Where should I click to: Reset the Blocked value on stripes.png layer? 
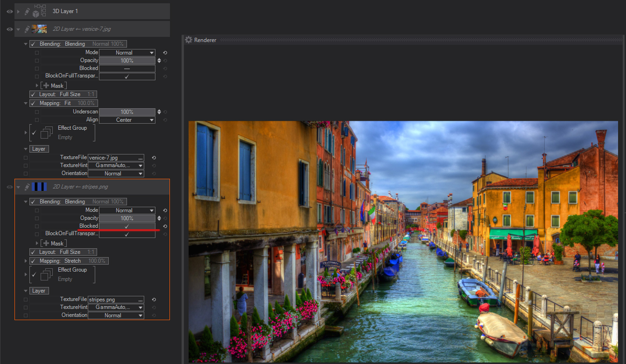(165, 226)
